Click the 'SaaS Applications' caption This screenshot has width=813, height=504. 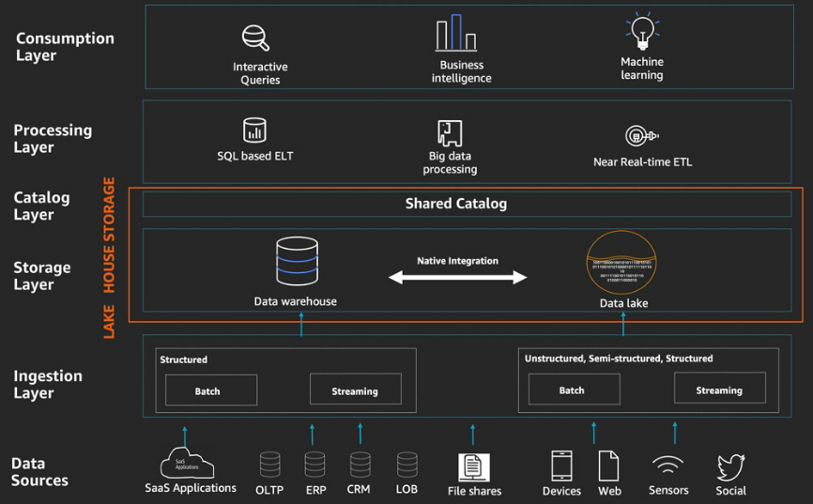point(191,488)
